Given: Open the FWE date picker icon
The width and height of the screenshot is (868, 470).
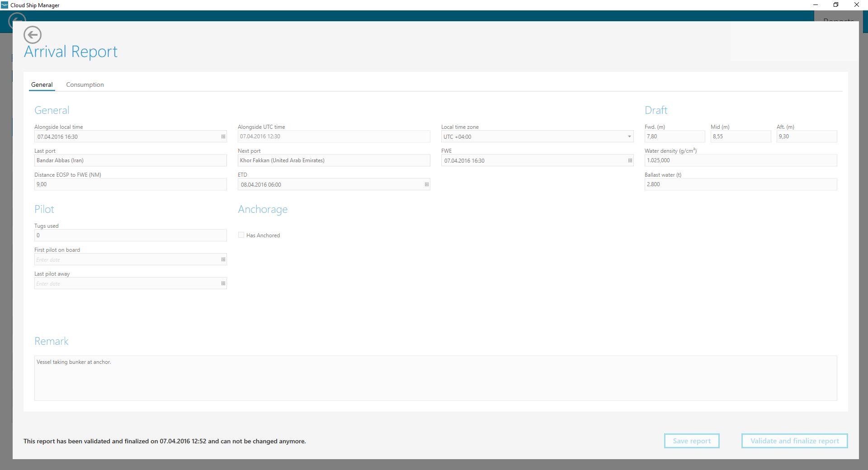Looking at the screenshot, I should click(630, 160).
